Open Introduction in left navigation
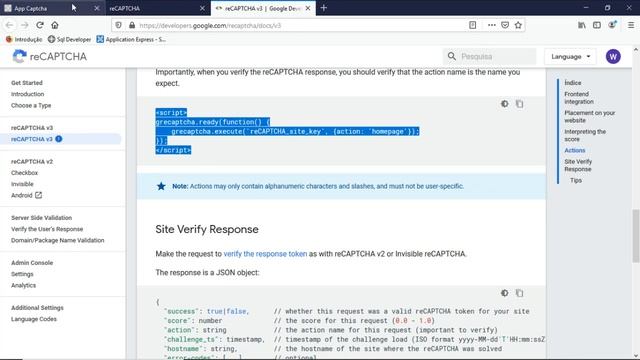Screen dimensions: 640x360 pyautogui.click(x=27, y=94)
